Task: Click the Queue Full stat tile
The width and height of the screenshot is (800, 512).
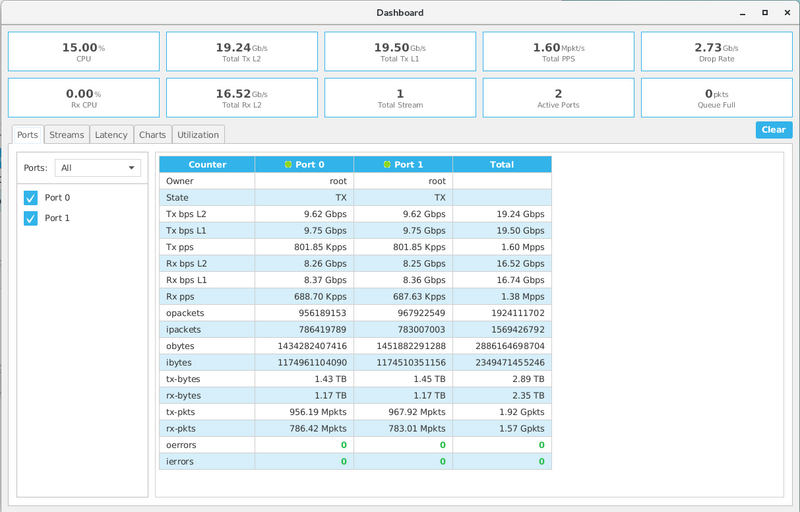Action: pyautogui.click(x=716, y=98)
